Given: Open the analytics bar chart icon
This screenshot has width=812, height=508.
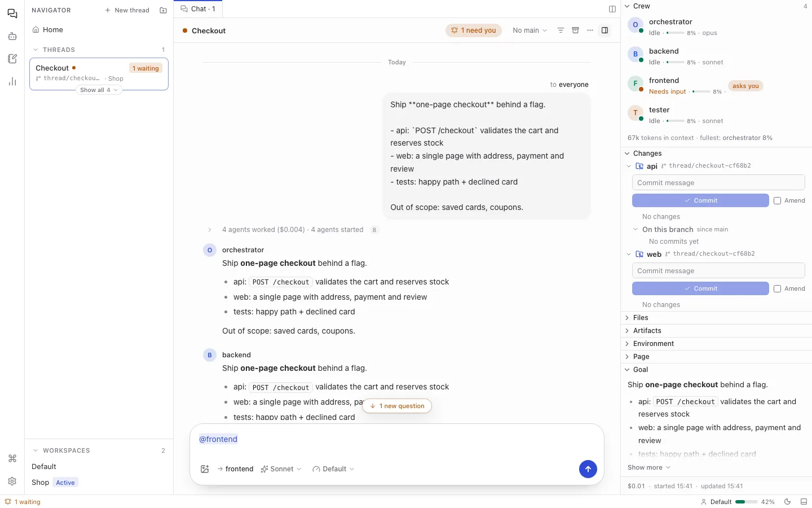Looking at the screenshot, I should click(x=12, y=81).
